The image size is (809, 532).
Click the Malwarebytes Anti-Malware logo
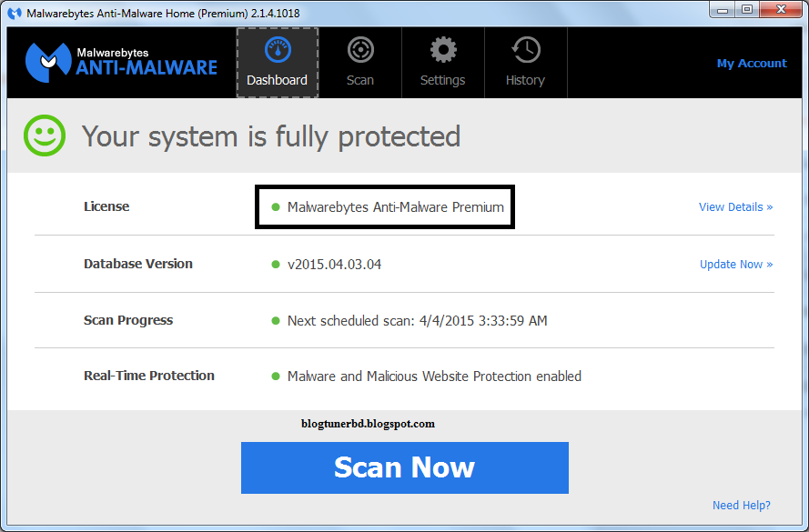point(121,63)
